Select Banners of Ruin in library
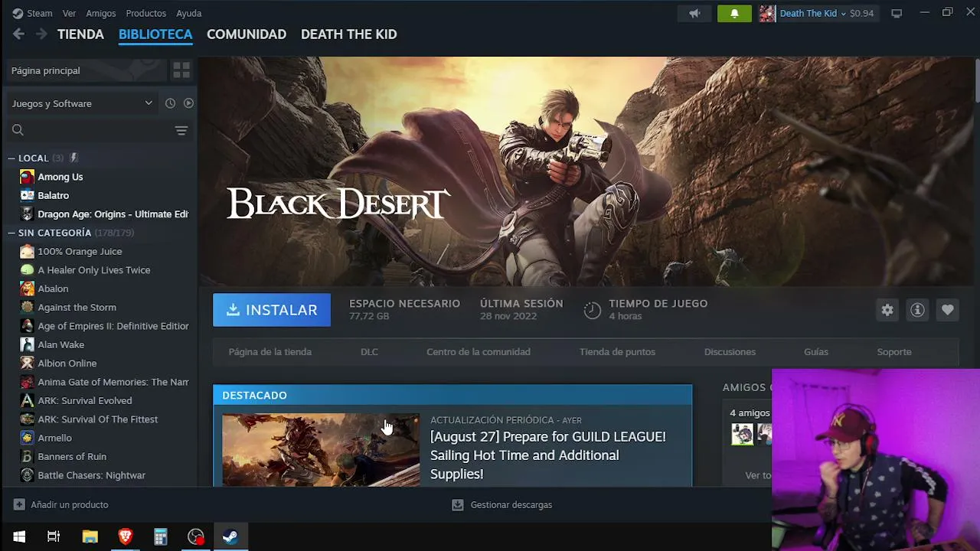This screenshot has width=980, height=551. [x=72, y=457]
